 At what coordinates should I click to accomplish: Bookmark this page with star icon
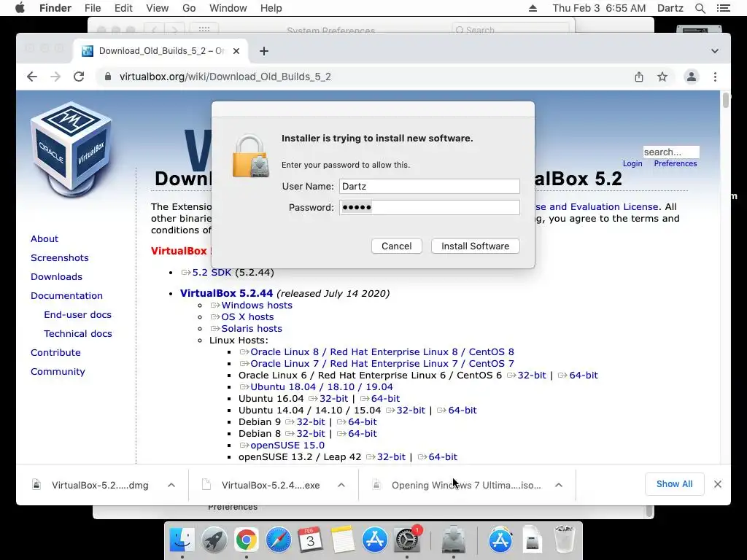coord(662,77)
